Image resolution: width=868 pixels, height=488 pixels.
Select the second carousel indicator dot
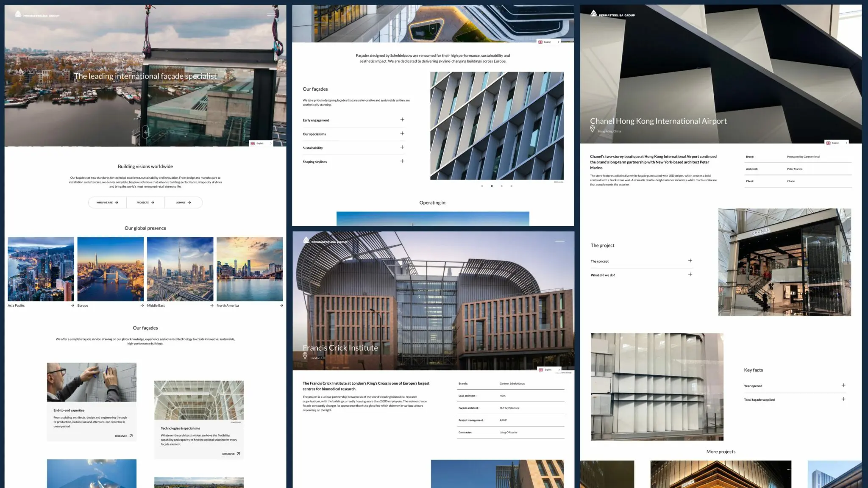[x=492, y=186]
